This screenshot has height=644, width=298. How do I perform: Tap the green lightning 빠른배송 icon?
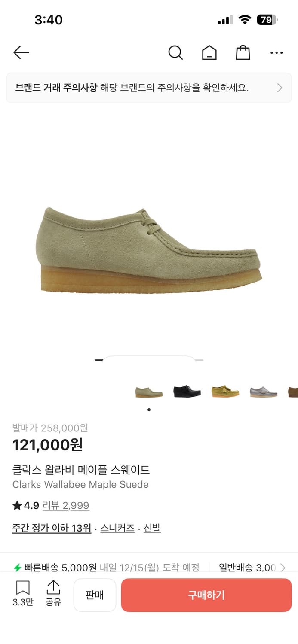pyautogui.click(x=18, y=568)
